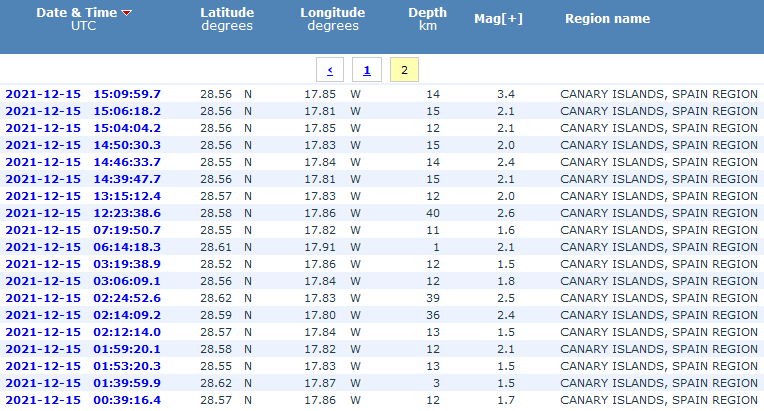Viewport: 764px width, 411px height.
Task: Click the red sort arrow beside Date & Time
Action: click(x=127, y=13)
